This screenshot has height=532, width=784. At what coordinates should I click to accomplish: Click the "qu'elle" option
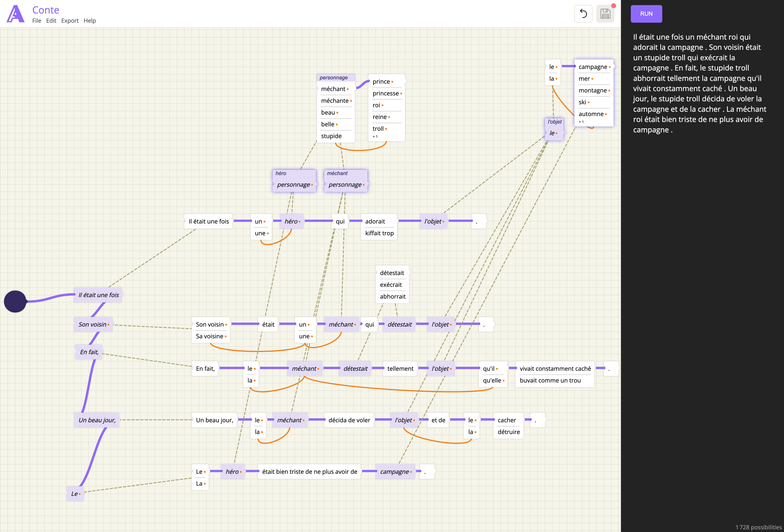point(493,381)
